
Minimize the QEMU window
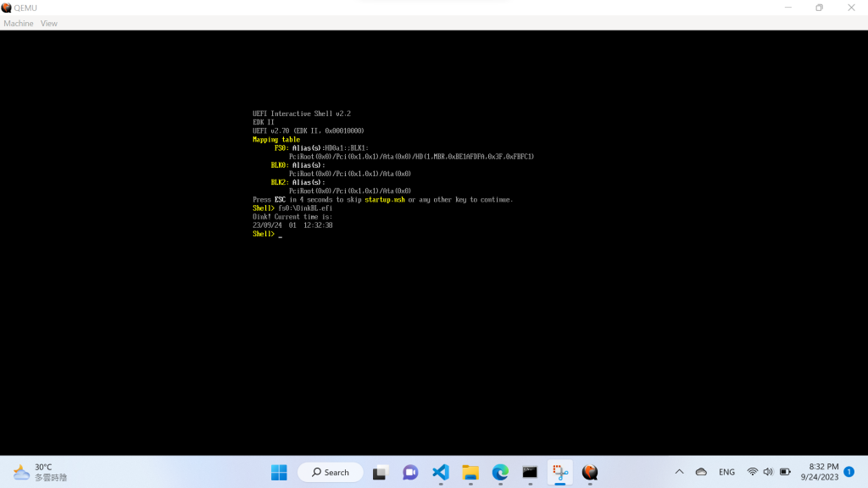(788, 8)
